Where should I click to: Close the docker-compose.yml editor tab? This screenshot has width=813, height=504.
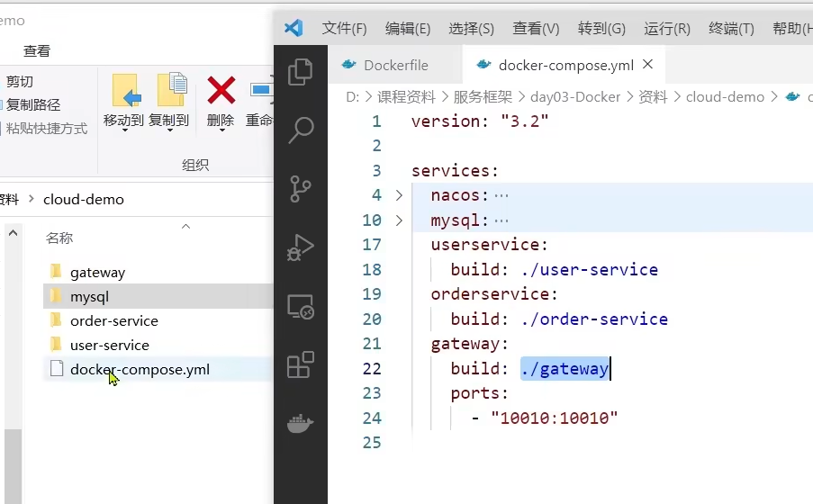coord(648,65)
